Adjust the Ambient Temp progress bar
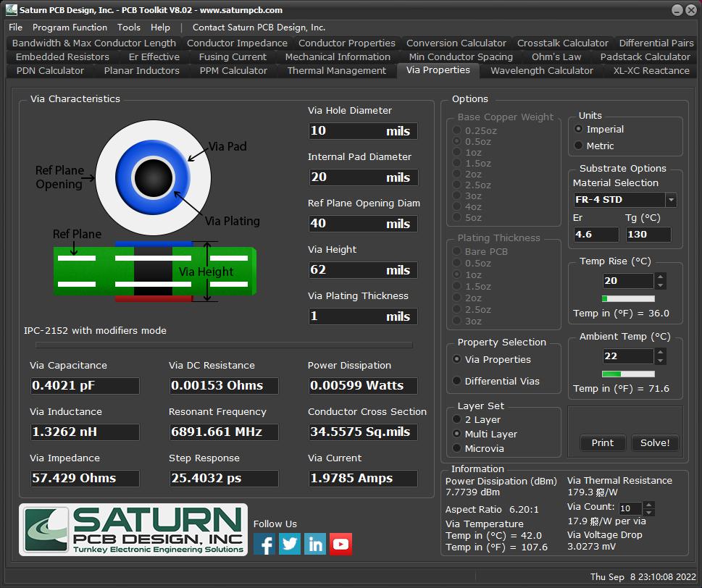Image resolution: width=702 pixels, height=588 pixels. pyautogui.click(x=628, y=374)
